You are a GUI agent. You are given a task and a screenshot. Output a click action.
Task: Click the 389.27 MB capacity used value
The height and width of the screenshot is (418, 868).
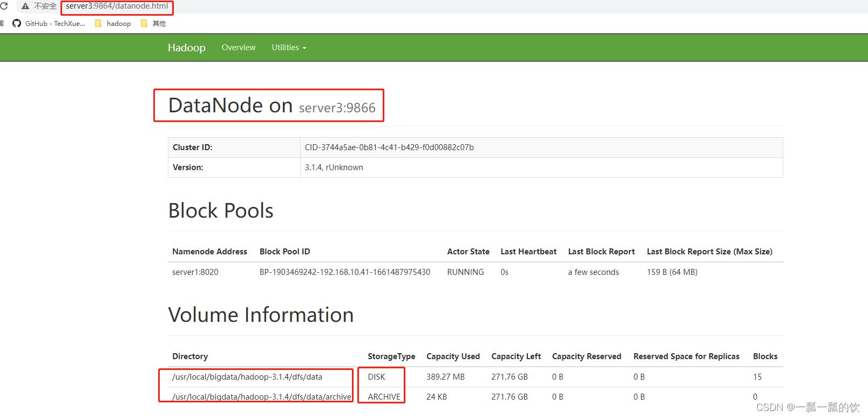click(x=445, y=377)
